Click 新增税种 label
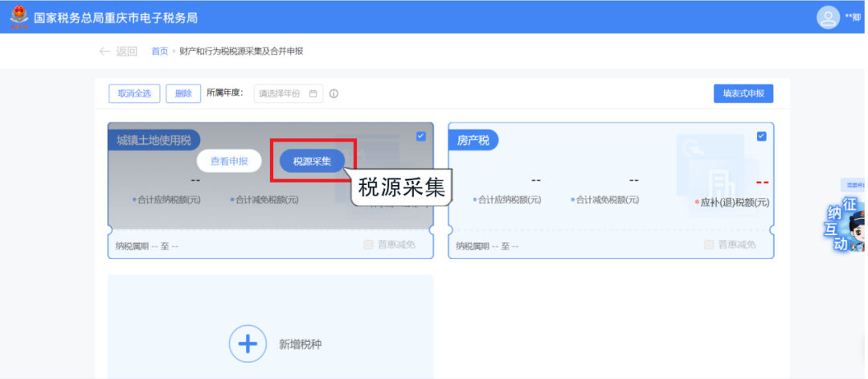The image size is (868, 379). coord(300,344)
